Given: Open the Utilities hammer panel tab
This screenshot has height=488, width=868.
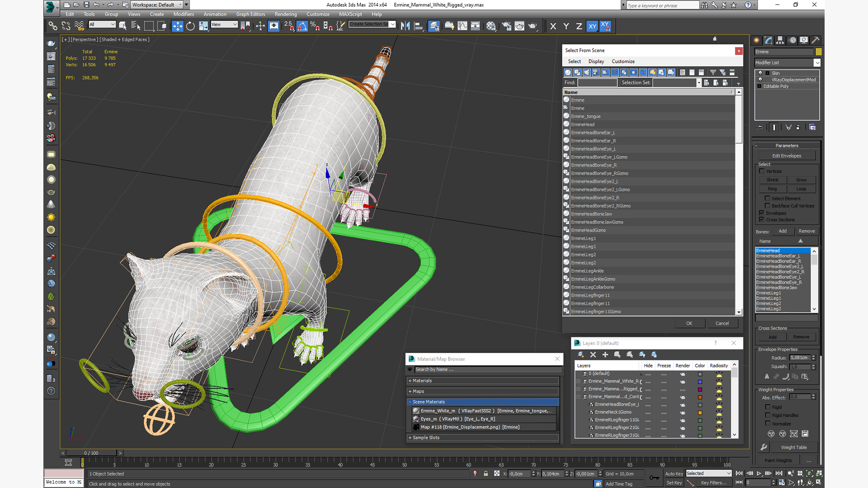Looking at the screenshot, I should point(816,40).
